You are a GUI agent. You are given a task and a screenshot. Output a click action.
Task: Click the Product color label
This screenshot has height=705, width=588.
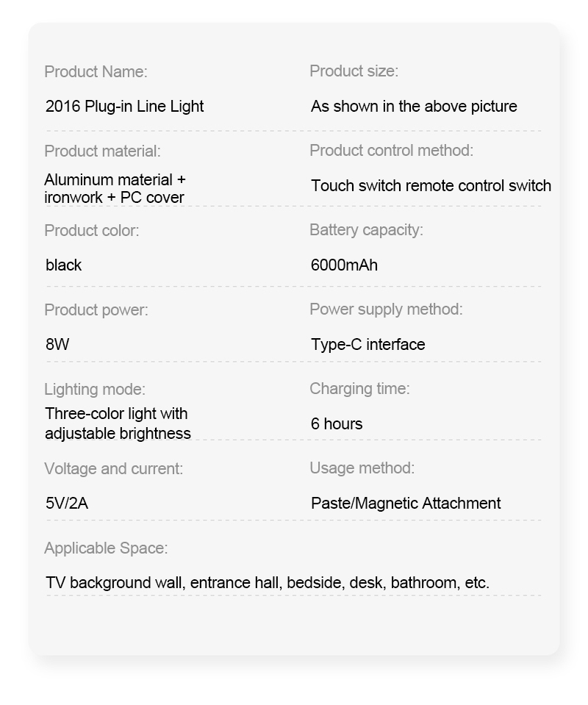pos(92,231)
